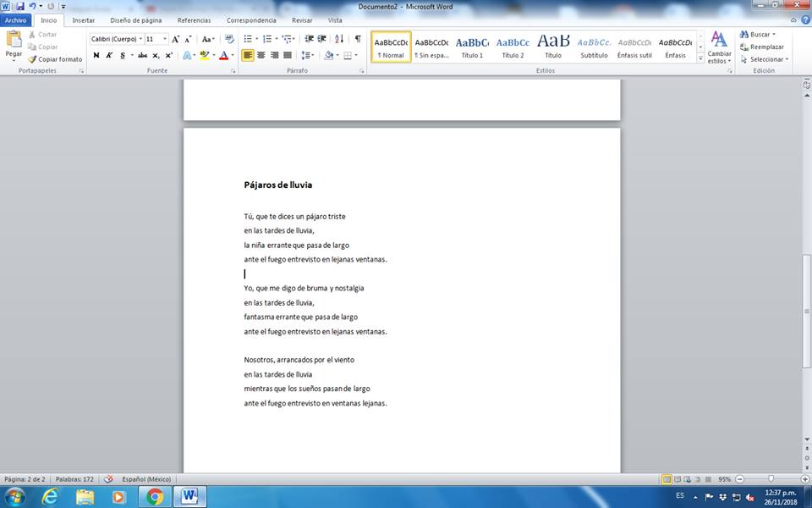The height and width of the screenshot is (508, 812).
Task: Toggle bold formatting (N button)
Action: coord(96,55)
